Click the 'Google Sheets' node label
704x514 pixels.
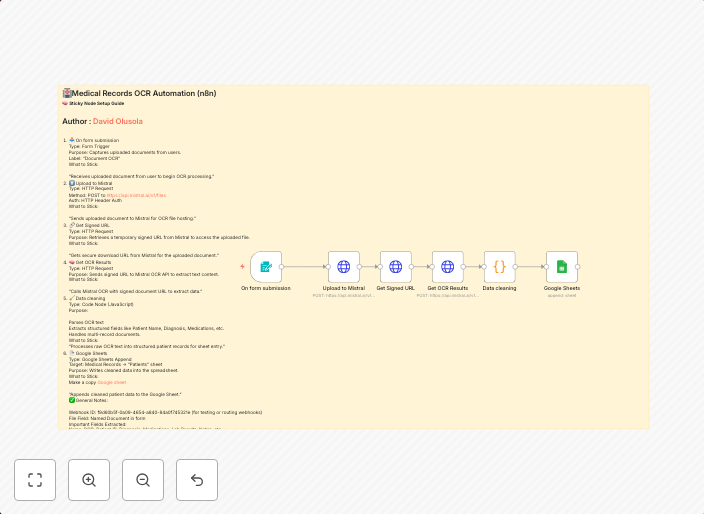tap(562, 288)
